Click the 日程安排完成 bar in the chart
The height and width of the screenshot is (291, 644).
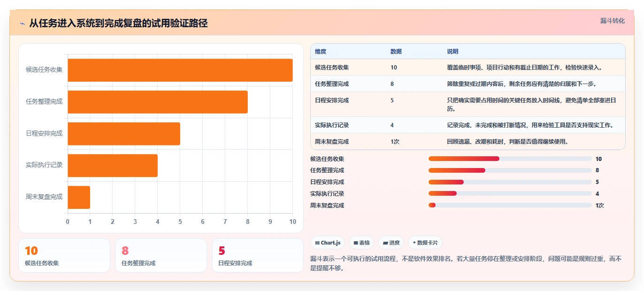point(124,134)
